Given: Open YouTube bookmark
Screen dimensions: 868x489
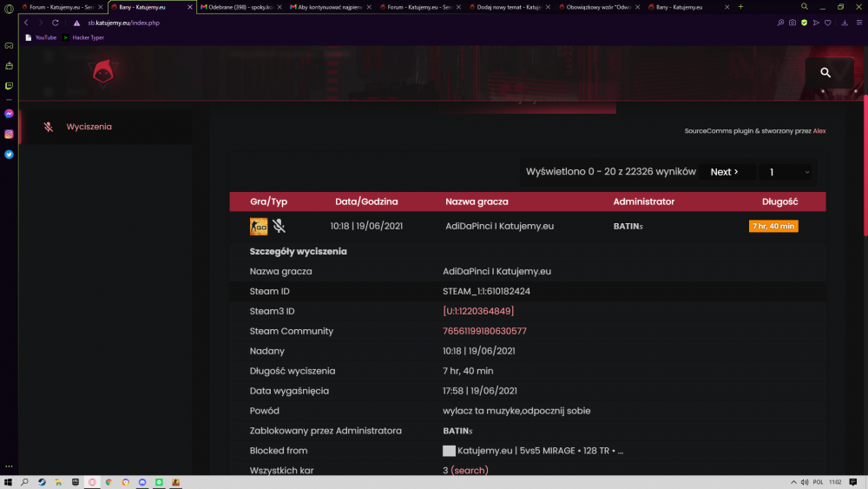Looking at the screenshot, I should point(41,37).
